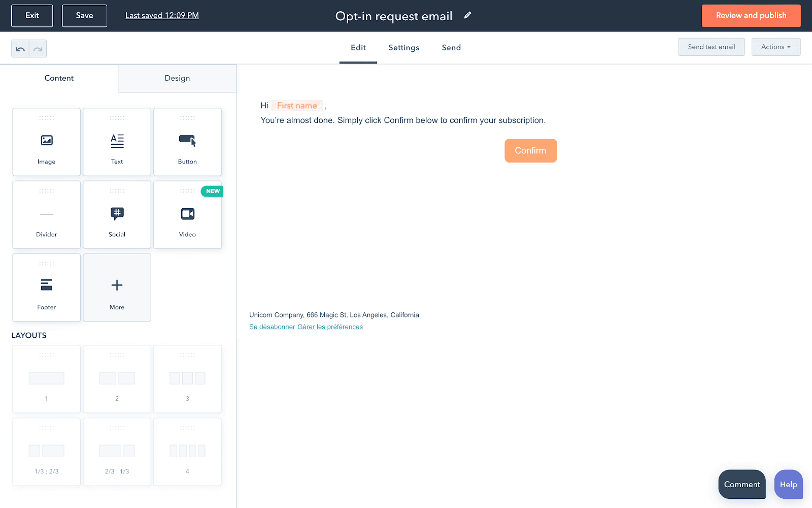Viewport: 812px width, 508px height.
Task: Choose the 3 column layout
Action: coord(188,379)
